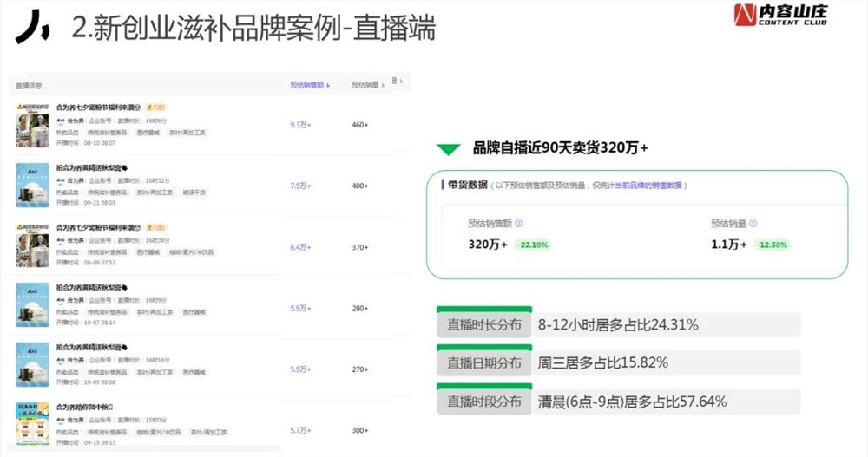Select the last category tag in the 09-21 row
The width and height of the screenshot is (868, 457).
pos(194,193)
